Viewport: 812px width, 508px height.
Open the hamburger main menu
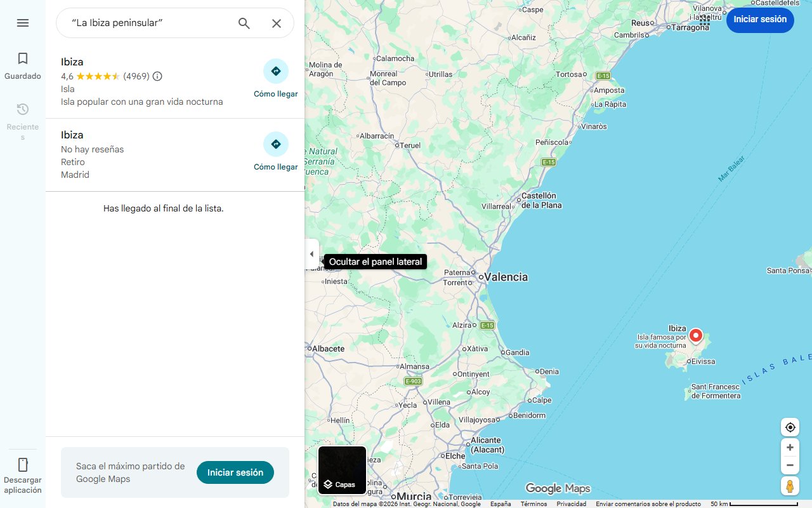click(x=23, y=23)
